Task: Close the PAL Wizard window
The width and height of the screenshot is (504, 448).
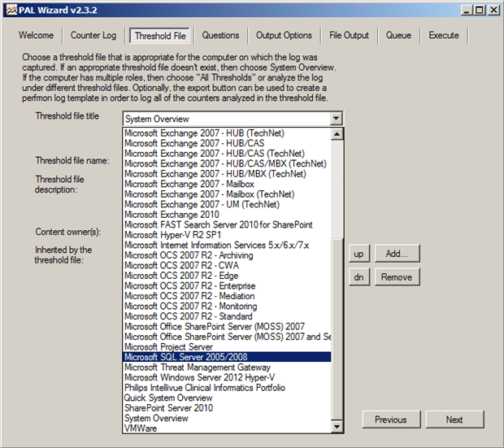Action: point(493,11)
